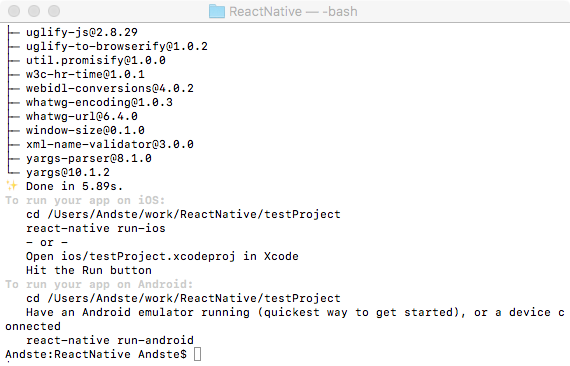Image resolution: width=570 pixels, height=366 pixels.
Task: Click the uglify-js@2.8.29 line
Action: point(82,32)
